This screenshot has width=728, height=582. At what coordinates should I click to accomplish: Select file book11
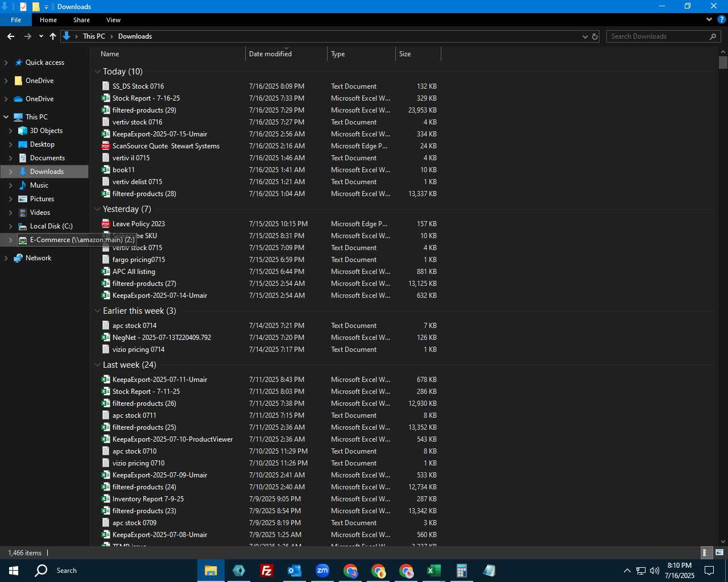(x=123, y=170)
